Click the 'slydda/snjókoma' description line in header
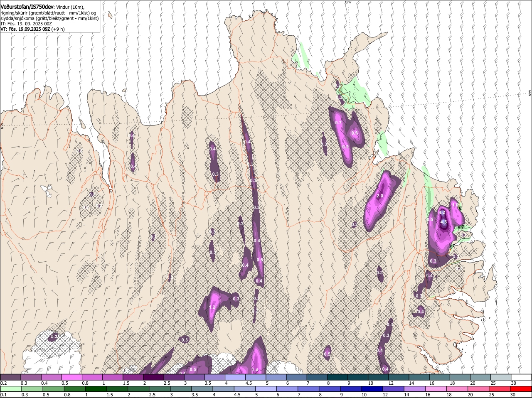532x398 pixels. click(49, 18)
